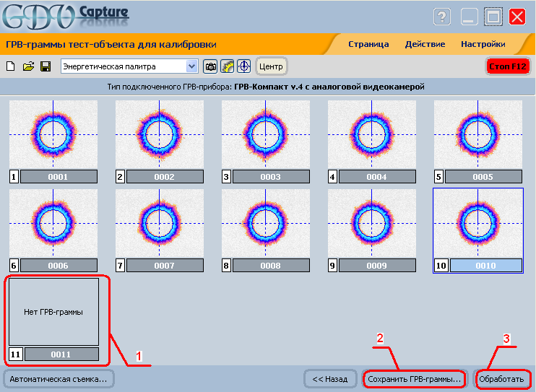The width and height of the screenshot is (536, 392).
Task: Click the Open folder icon
Action: 28,66
